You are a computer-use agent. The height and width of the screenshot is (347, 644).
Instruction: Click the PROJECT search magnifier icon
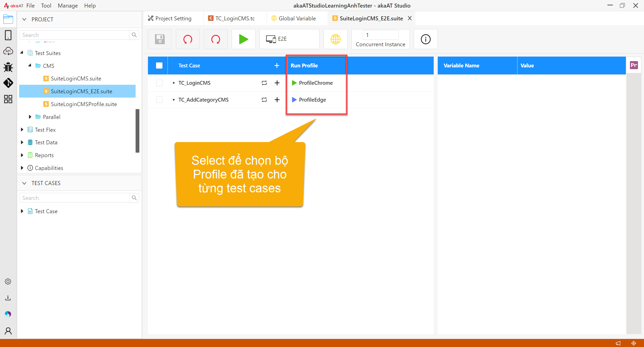134,35
